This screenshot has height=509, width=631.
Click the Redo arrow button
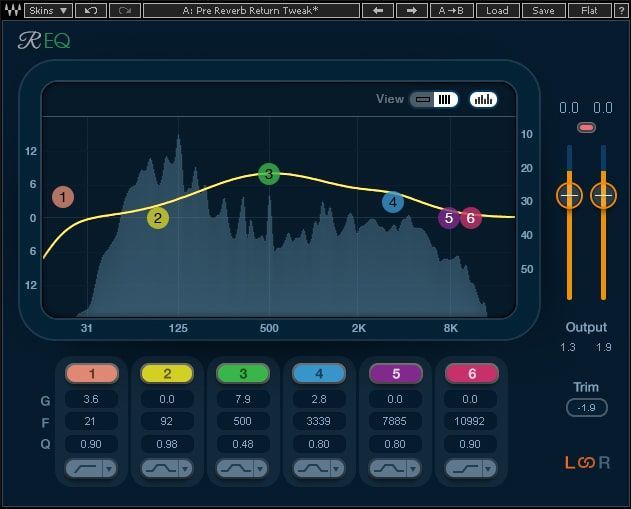[x=125, y=10]
